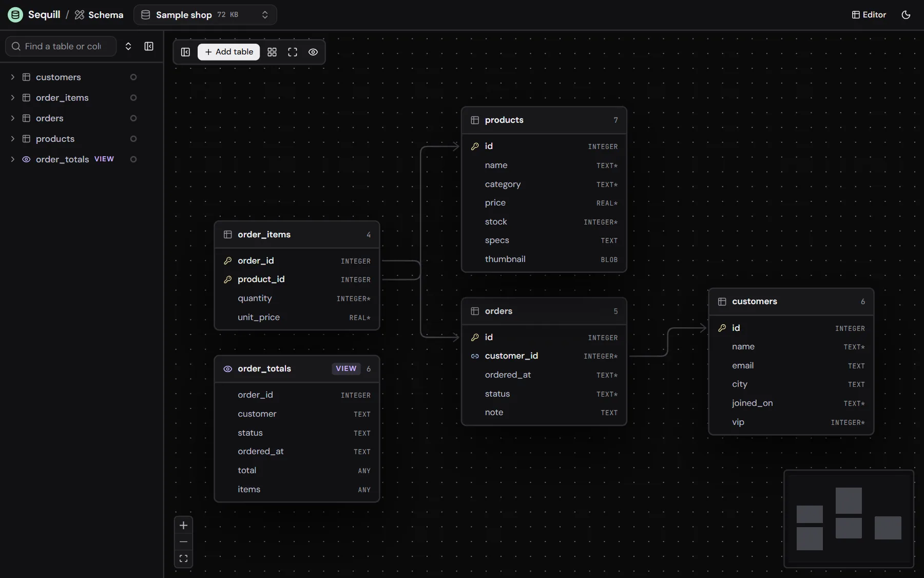Image resolution: width=924 pixels, height=578 pixels.
Task: Click the key icon on product_id row
Action: click(x=228, y=279)
